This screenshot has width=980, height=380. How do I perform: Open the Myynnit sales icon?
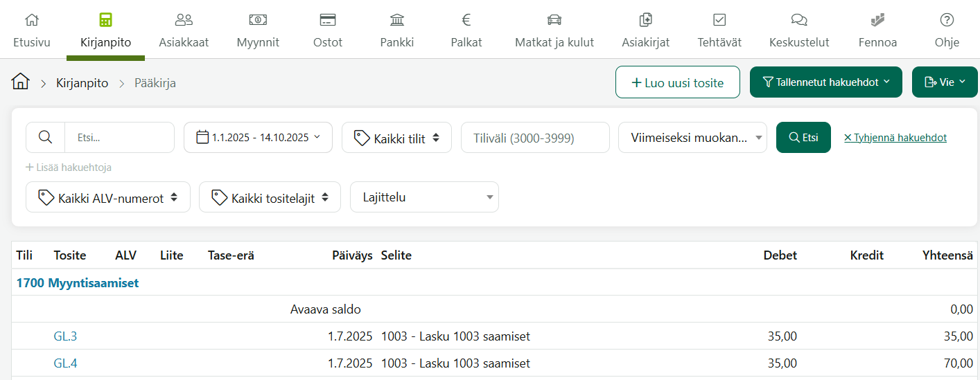pos(258,19)
